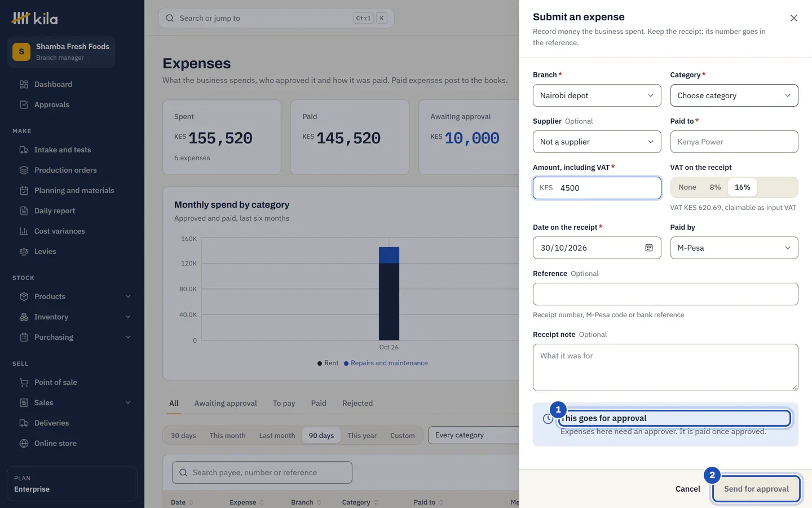Click the Cost variances chart icon
Viewport: 812px width, 508px height.
[x=24, y=231]
